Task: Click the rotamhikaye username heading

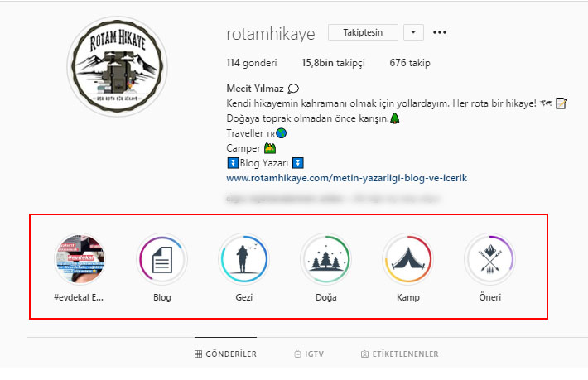Action: (271, 34)
